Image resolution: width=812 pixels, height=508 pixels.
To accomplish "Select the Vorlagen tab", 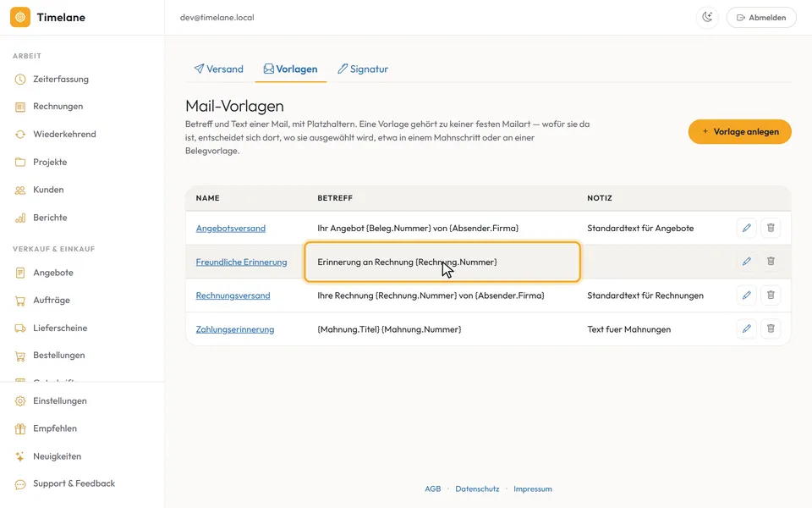I will [x=290, y=69].
